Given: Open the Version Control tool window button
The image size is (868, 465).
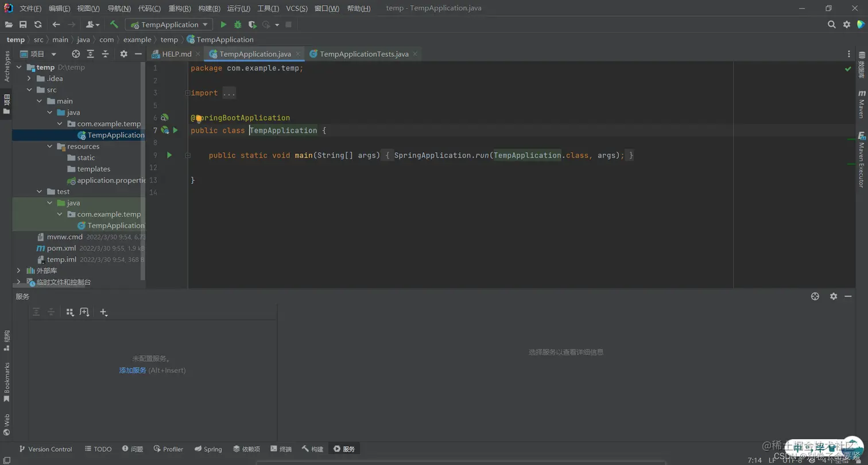Looking at the screenshot, I should pyautogui.click(x=45, y=449).
